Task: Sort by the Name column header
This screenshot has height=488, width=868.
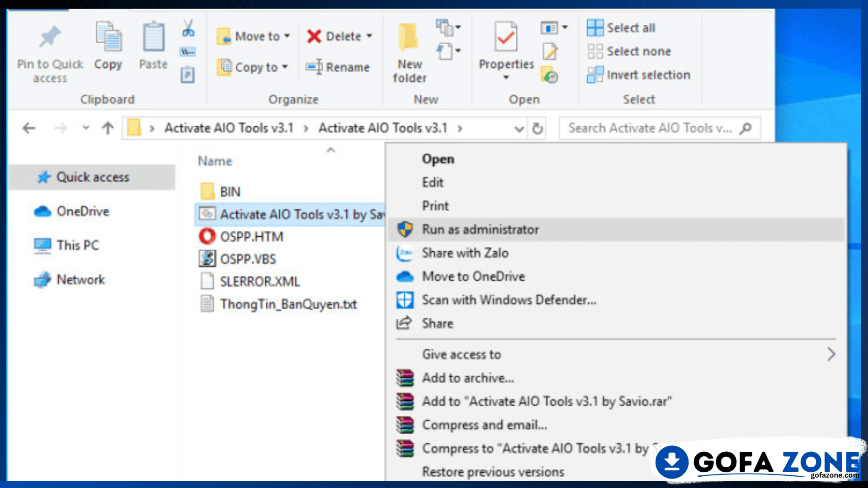Action: [x=215, y=161]
